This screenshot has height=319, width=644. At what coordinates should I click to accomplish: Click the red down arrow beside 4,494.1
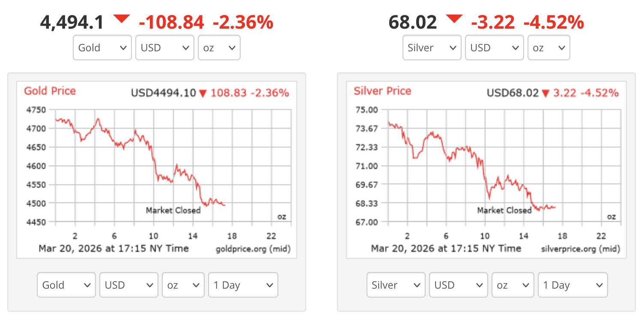pos(121,19)
